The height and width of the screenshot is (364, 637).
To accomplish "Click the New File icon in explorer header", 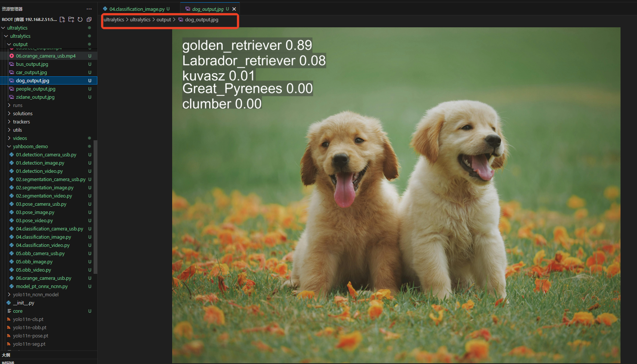I will (62, 19).
